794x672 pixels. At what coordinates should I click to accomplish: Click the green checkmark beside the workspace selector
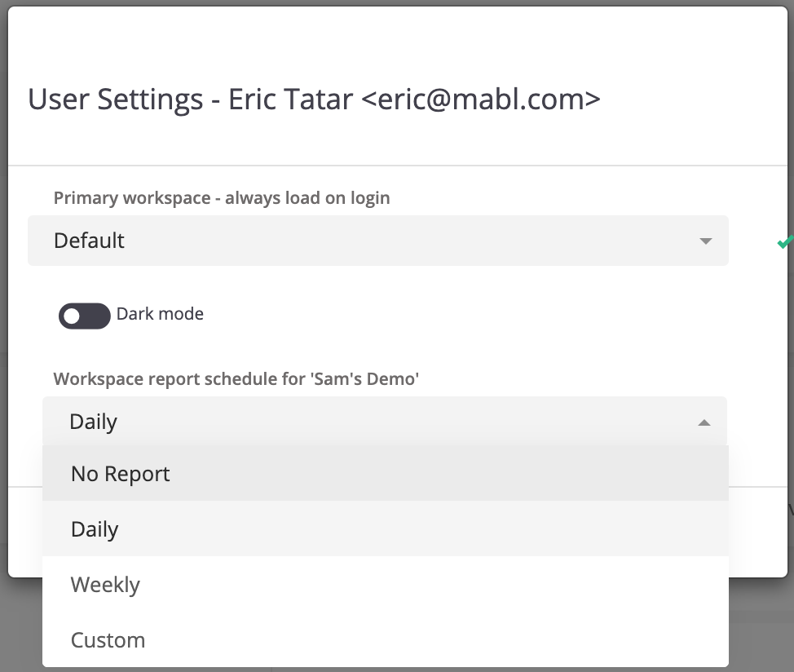[784, 242]
